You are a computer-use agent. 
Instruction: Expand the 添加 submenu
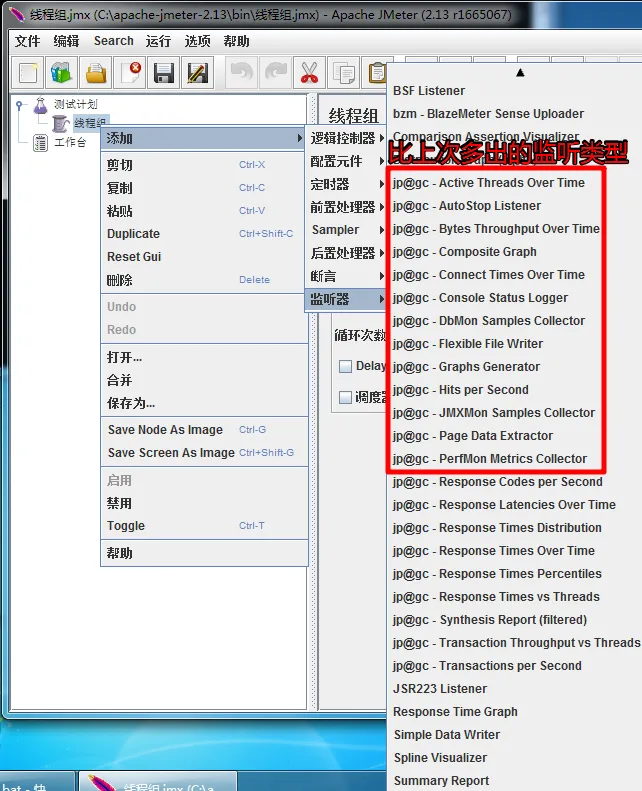pyautogui.click(x=203, y=138)
